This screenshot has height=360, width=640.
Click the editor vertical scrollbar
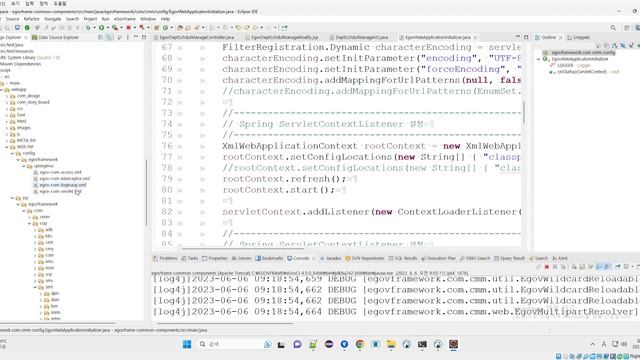524,112
